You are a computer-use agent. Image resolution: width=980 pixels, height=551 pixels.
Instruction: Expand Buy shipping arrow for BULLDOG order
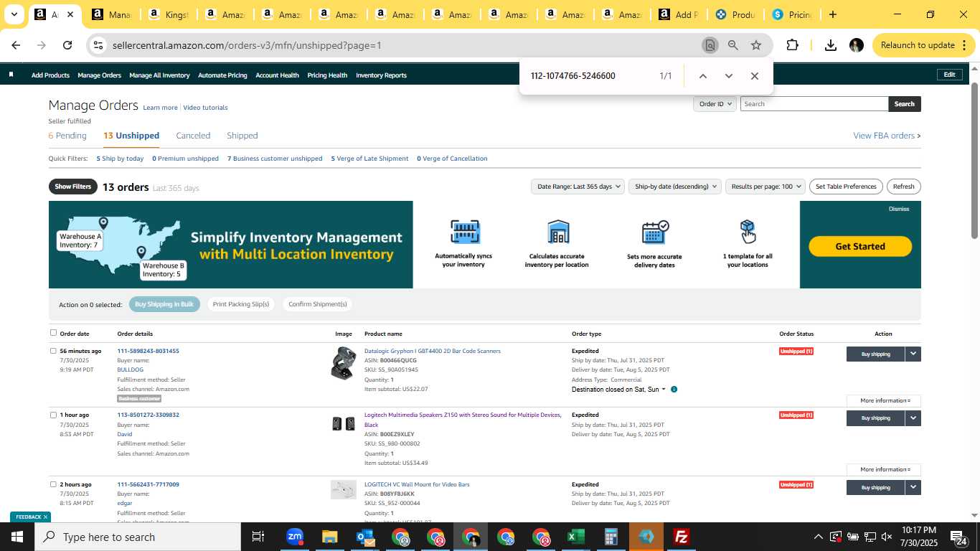(x=913, y=354)
